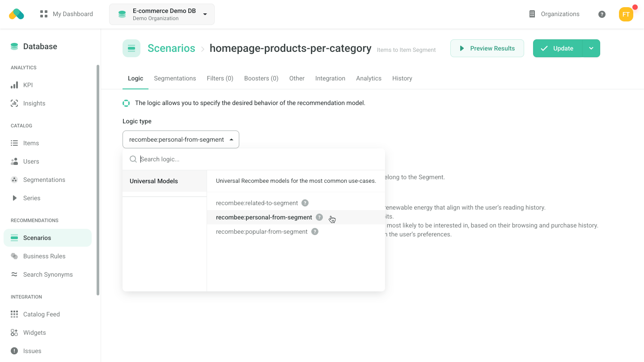Click the green Scenarios icon in page header
Image resolution: width=644 pixels, height=362 pixels.
(131, 48)
